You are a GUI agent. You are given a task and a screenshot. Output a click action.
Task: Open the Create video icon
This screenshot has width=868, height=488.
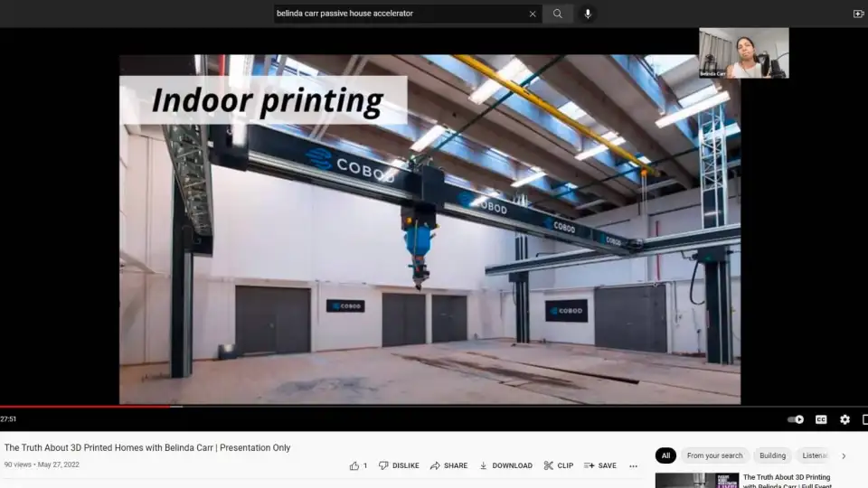click(858, 14)
